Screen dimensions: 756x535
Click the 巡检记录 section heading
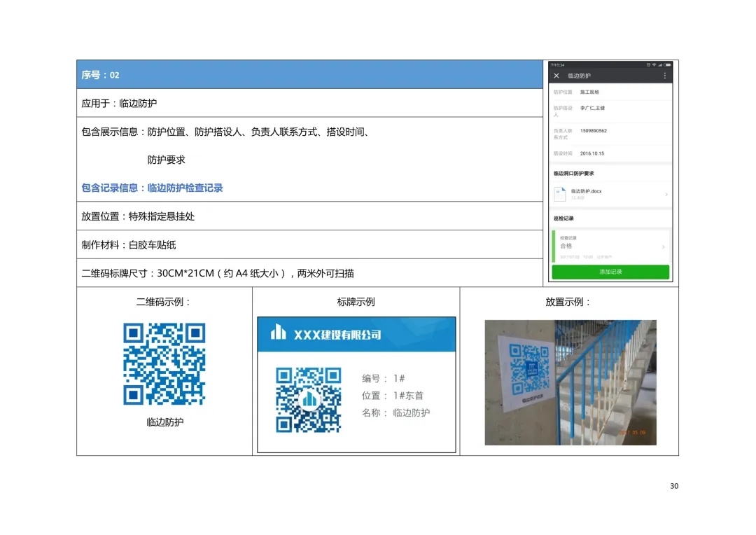coord(563,218)
